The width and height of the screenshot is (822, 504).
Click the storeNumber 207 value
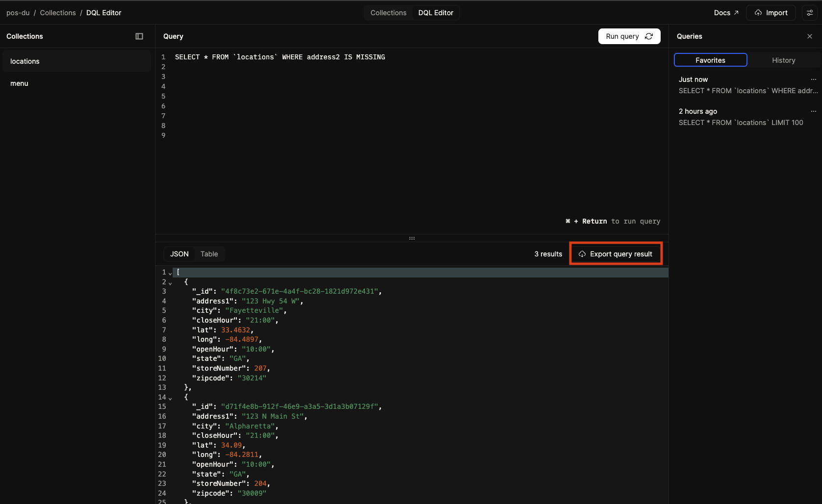click(260, 369)
